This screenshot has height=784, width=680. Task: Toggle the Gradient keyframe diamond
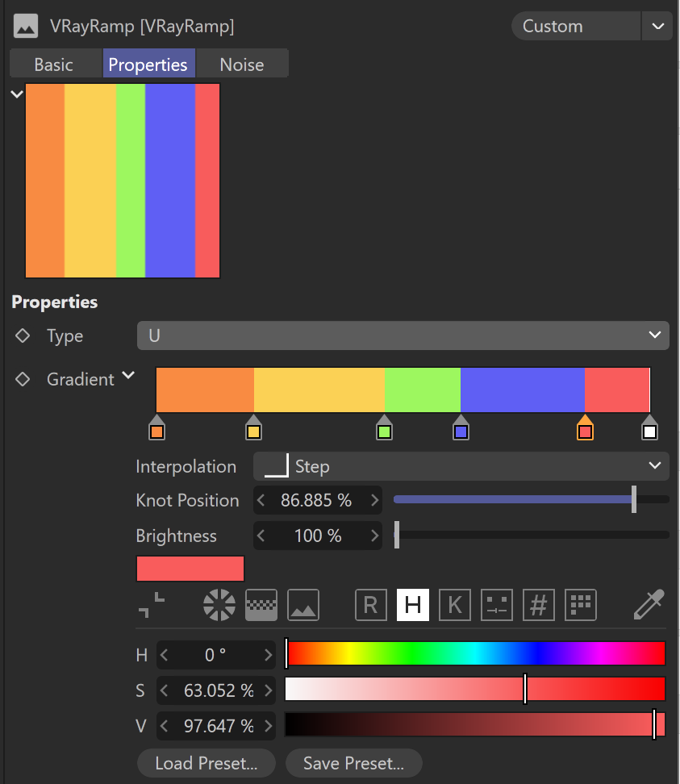pos(23,379)
